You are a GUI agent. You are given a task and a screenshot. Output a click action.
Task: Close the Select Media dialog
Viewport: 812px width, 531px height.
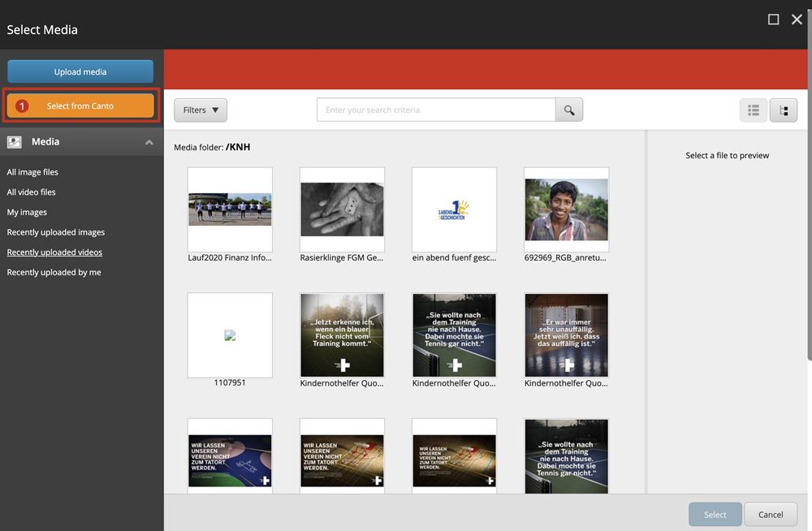click(797, 19)
